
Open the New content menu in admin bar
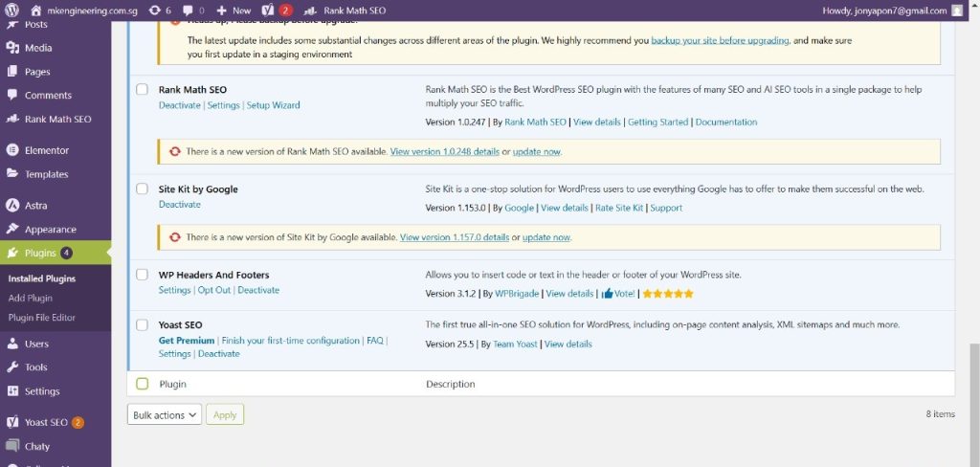click(234, 11)
